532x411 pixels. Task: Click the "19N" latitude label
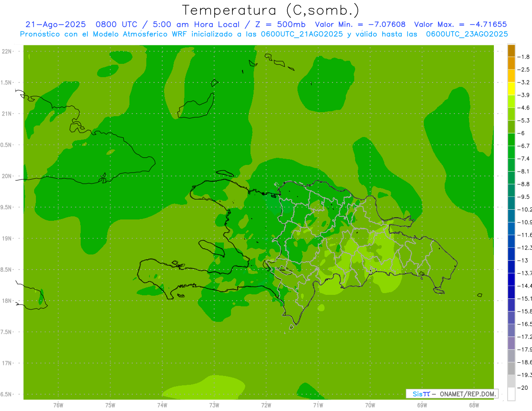(7, 239)
